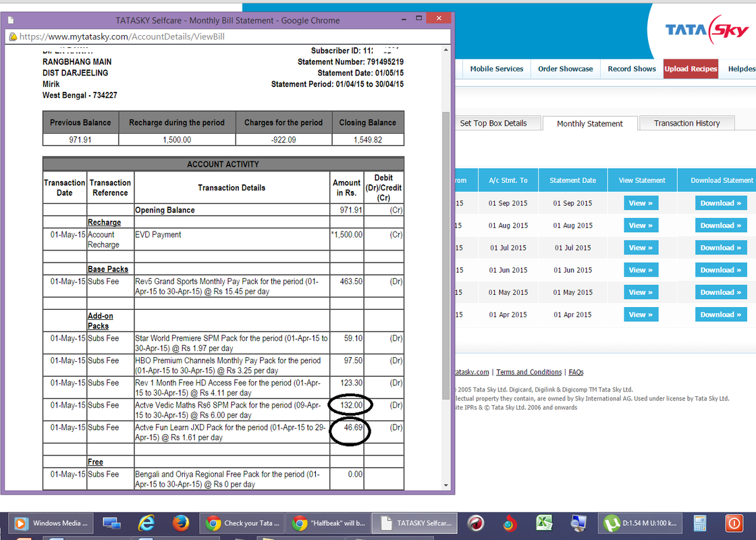Click the Opening Balance row label

tap(165, 210)
